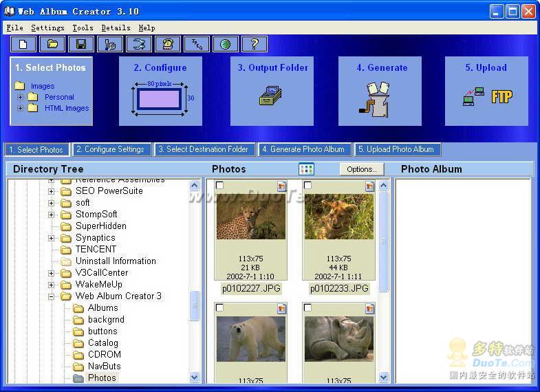Viewport: 540px width, 392px height.
Task: Open the 5. Upload FTP step panel
Action: point(486,91)
